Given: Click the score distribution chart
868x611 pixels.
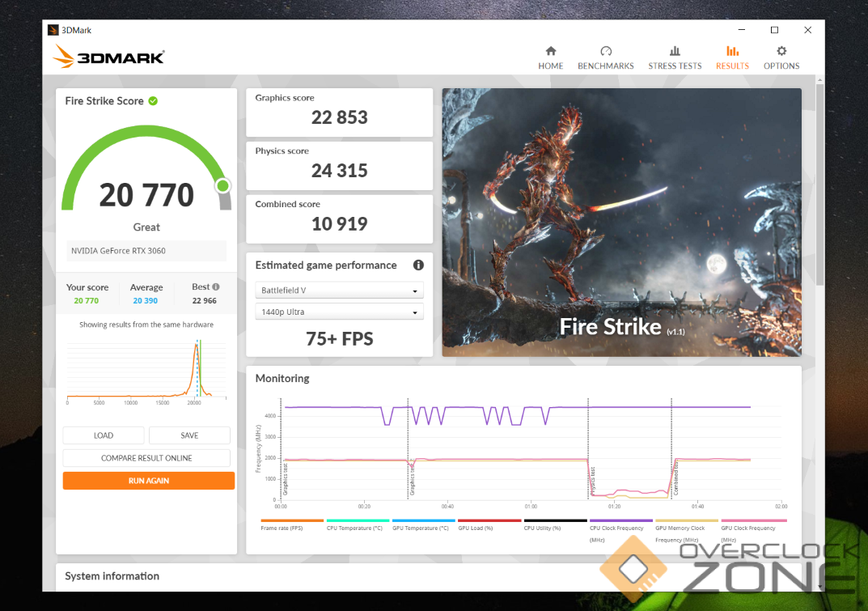Looking at the screenshot, I should click(146, 371).
